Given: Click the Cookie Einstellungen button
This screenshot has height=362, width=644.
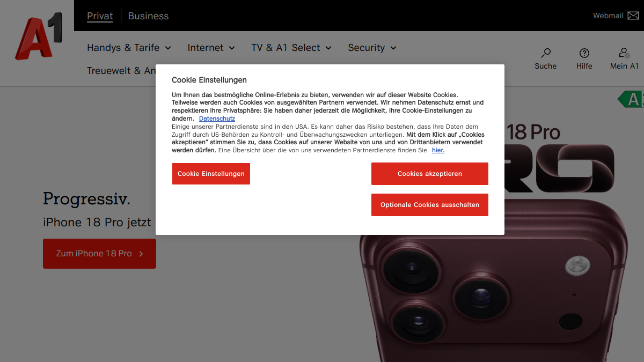Looking at the screenshot, I should coord(211,174).
